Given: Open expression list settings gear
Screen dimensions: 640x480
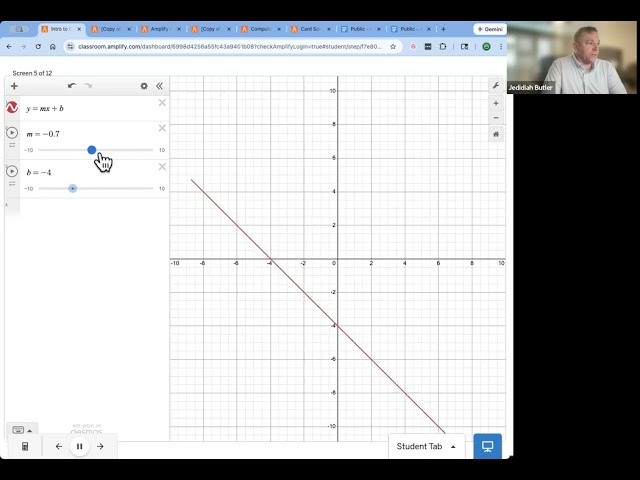Looking at the screenshot, I should point(144,86).
